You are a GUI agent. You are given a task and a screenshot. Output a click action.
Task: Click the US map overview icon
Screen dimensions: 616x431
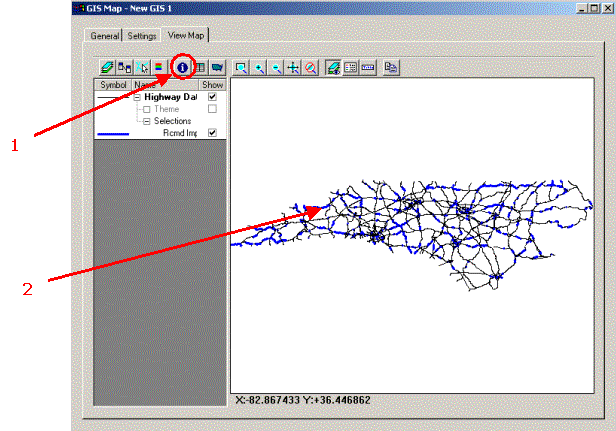coord(217,68)
